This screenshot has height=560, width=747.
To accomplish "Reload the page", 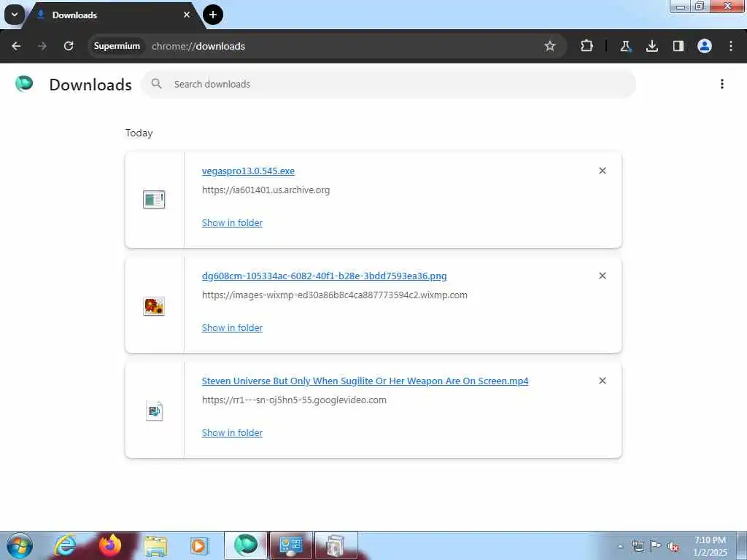I will click(x=69, y=46).
